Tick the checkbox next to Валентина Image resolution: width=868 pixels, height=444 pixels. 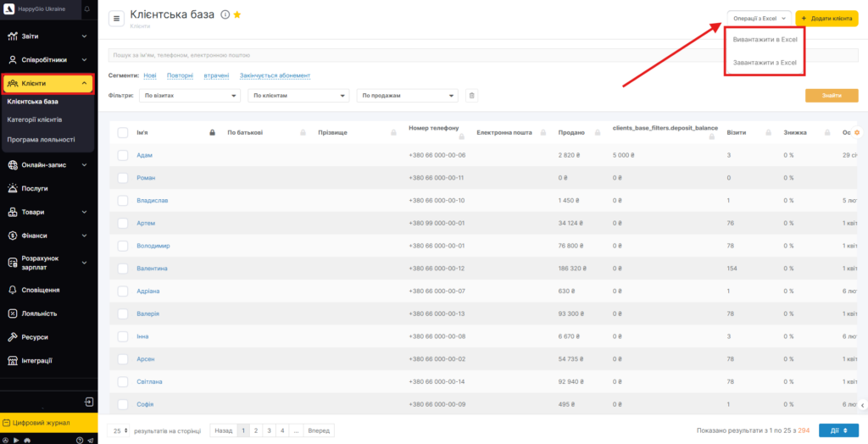pos(123,269)
